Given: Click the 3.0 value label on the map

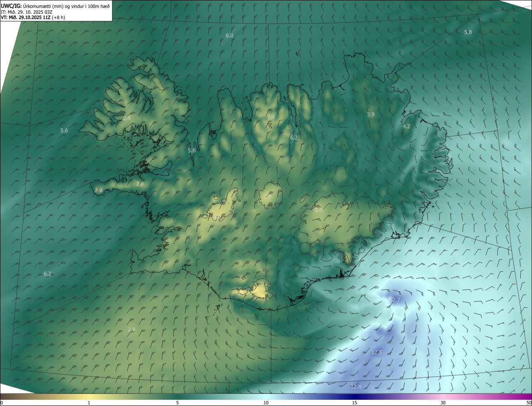Looking at the screenshot, I should 140,184.
